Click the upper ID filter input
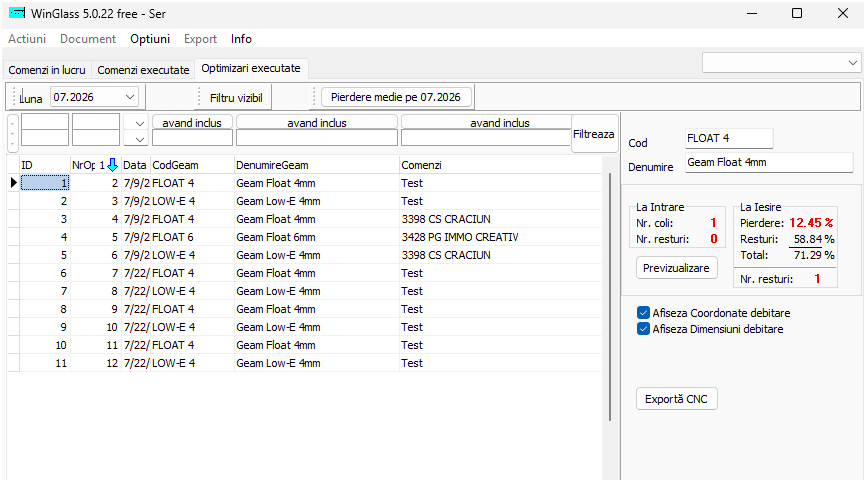The width and height of the screenshot is (866, 482). point(45,121)
